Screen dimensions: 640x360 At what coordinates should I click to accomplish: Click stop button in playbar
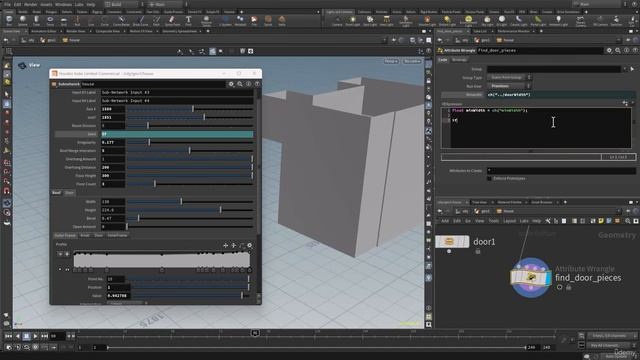point(27,336)
